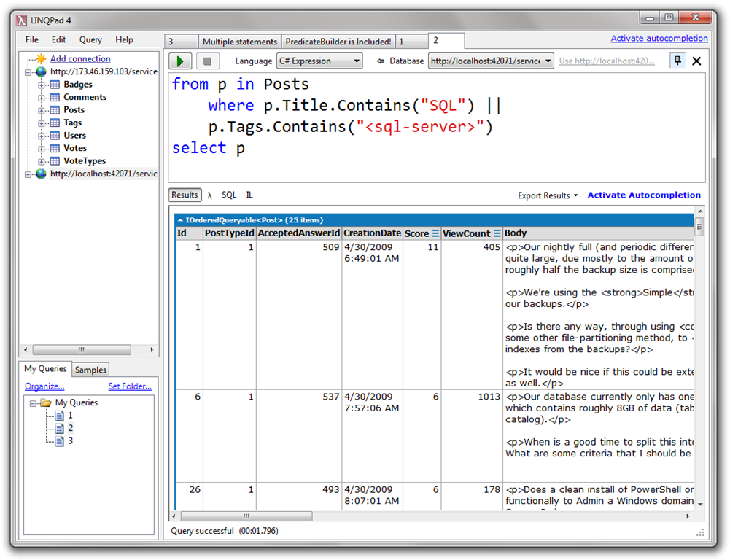Image resolution: width=730 pixels, height=560 pixels.
Task: Click the stop execution icon
Action: [208, 61]
